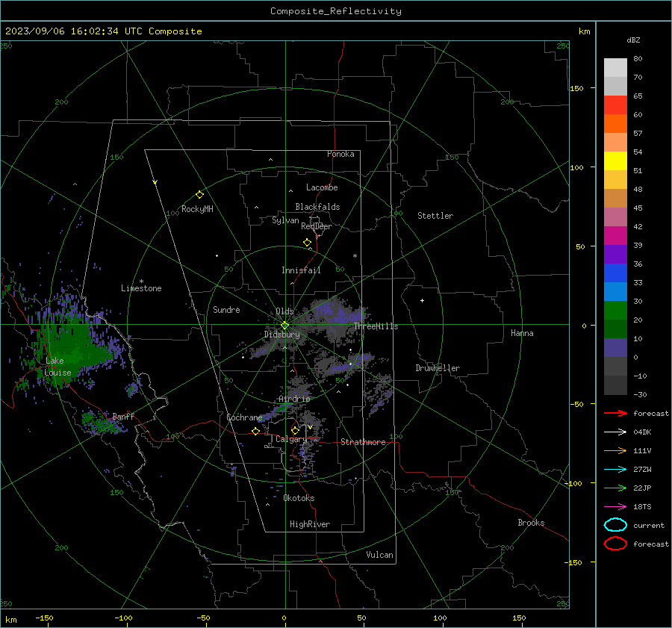Click the Limestone label
The width and height of the screenshot is (672, 628).
point(141,288)
